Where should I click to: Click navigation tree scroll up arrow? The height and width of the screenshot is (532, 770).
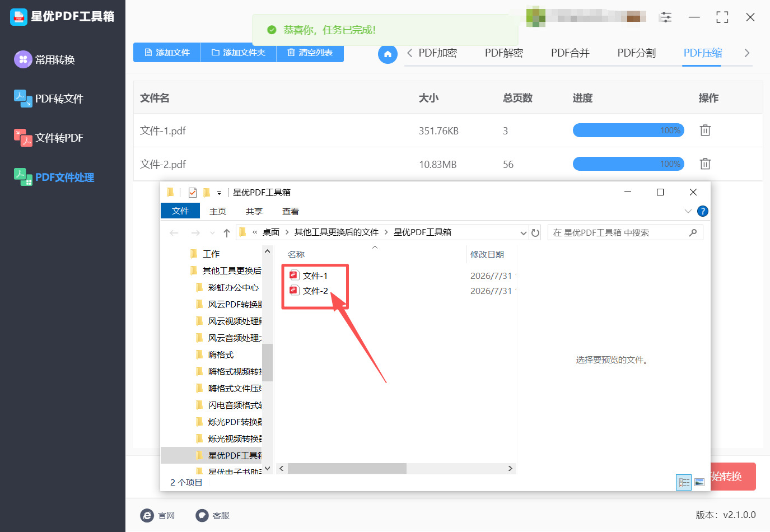(267, 251)
